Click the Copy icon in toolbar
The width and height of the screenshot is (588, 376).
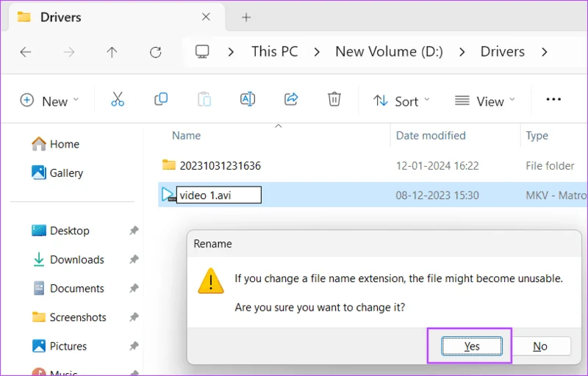(x=161, y=99)
